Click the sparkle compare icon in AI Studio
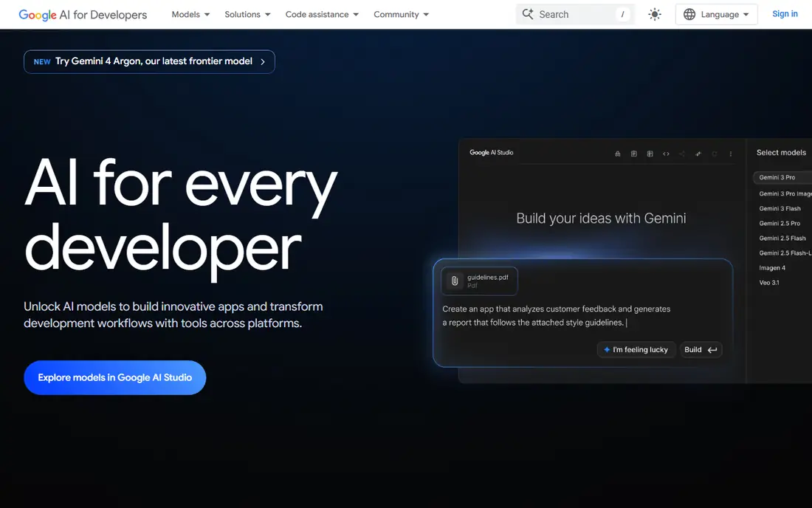Viewport: 812px width, 508px height. [x=698, y=154]
